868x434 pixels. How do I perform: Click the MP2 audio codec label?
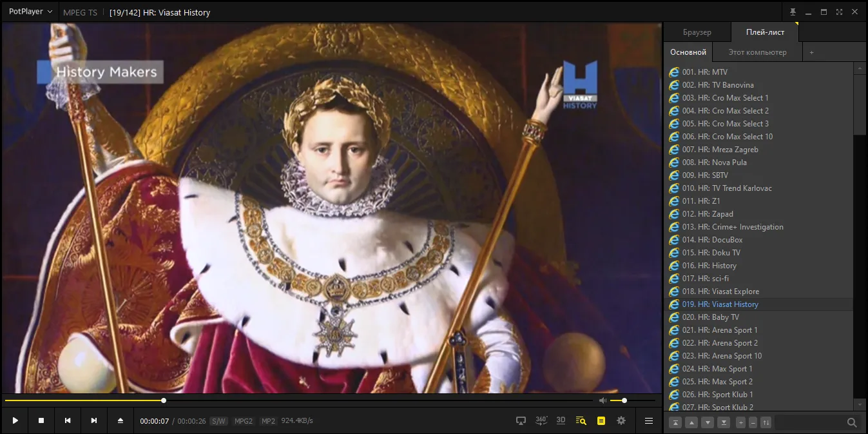[268, 420]
